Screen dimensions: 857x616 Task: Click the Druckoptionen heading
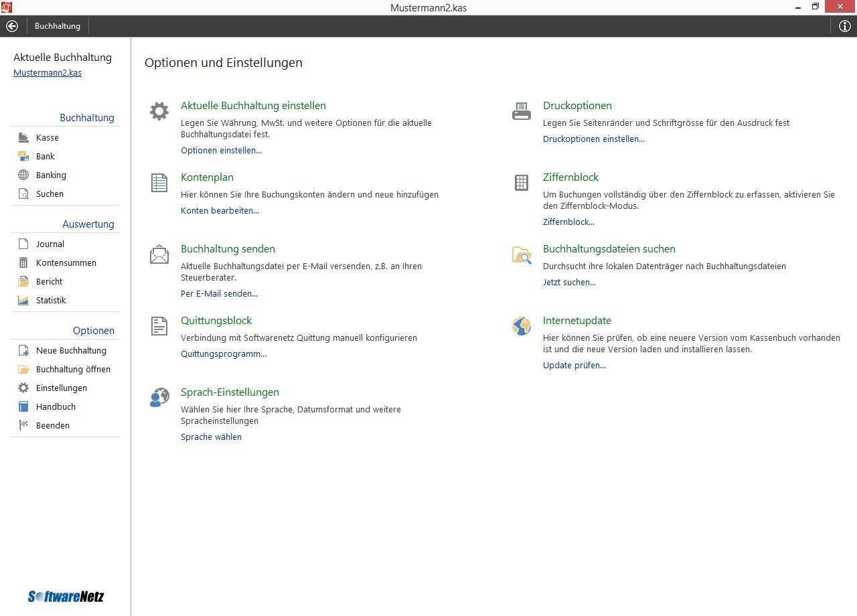pos(577,105)
